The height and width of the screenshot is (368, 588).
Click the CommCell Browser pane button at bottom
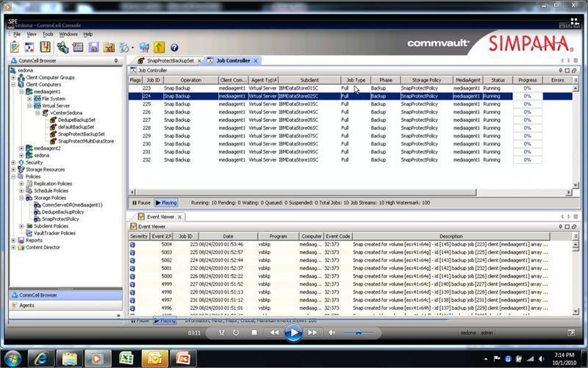[65, 295]
